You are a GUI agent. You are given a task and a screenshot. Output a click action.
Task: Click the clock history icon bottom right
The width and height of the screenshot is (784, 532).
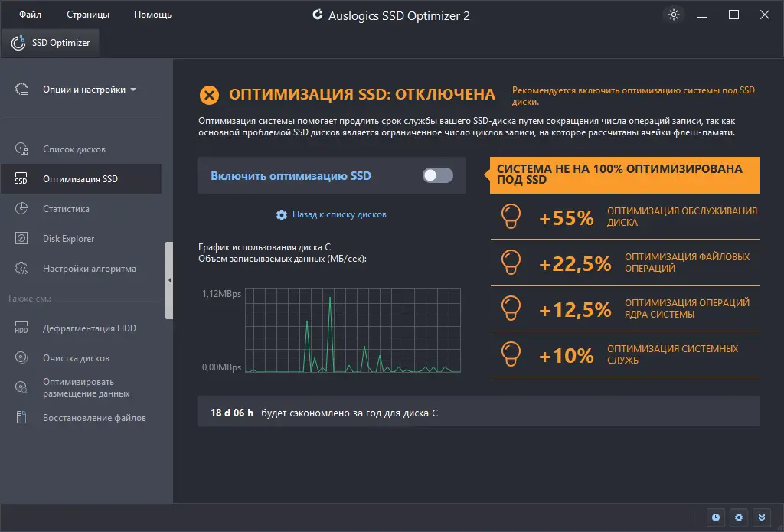click(716, 517)
